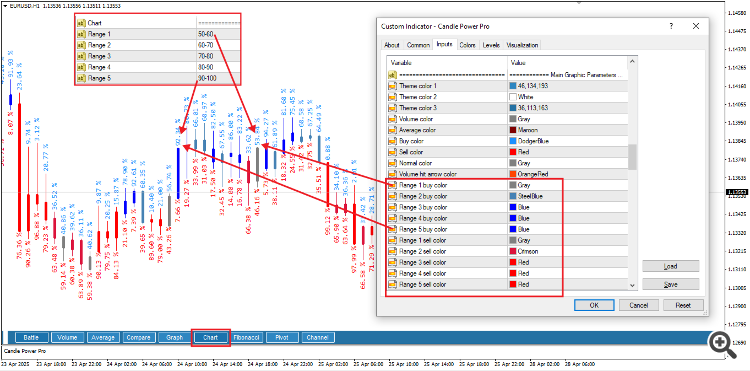Click the inputs list scrollbar down arrow
This screenshot has width=750, height=371.
coord(632,285)
